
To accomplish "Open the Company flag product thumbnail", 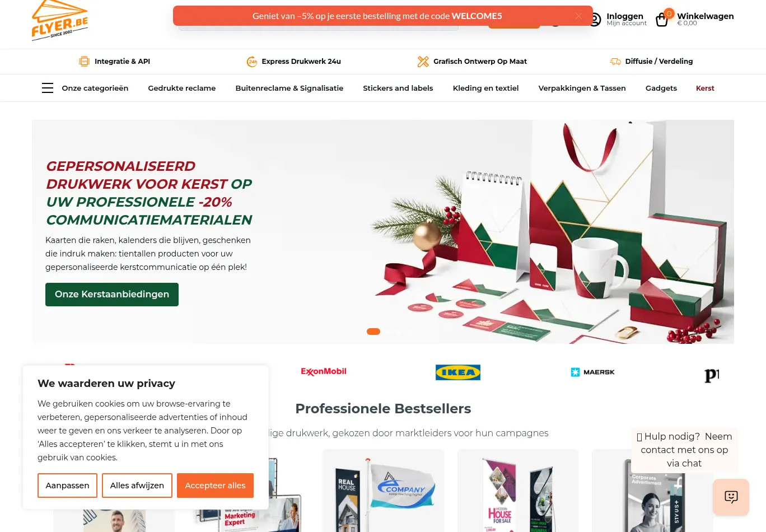I will (384, 491).
